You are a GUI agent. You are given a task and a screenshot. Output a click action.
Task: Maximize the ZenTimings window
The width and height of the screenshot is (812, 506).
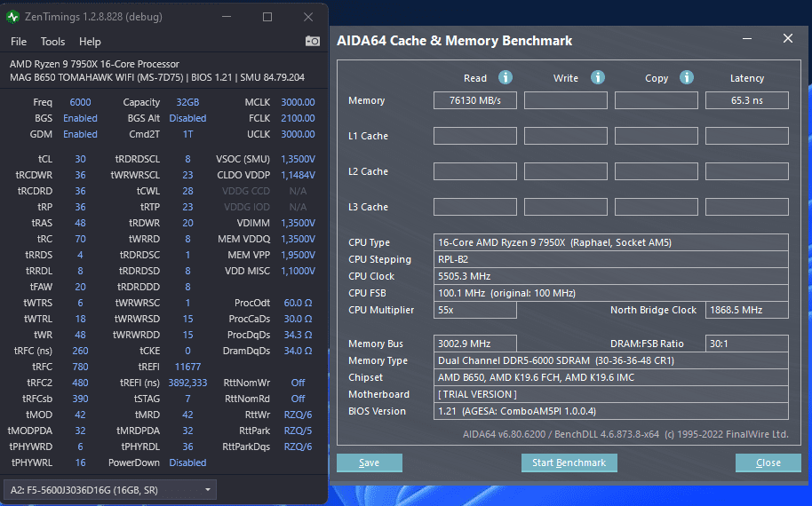pos(267,17)
